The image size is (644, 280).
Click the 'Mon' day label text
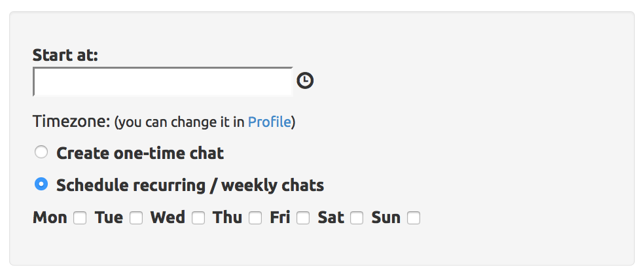(x=50, y=218)
